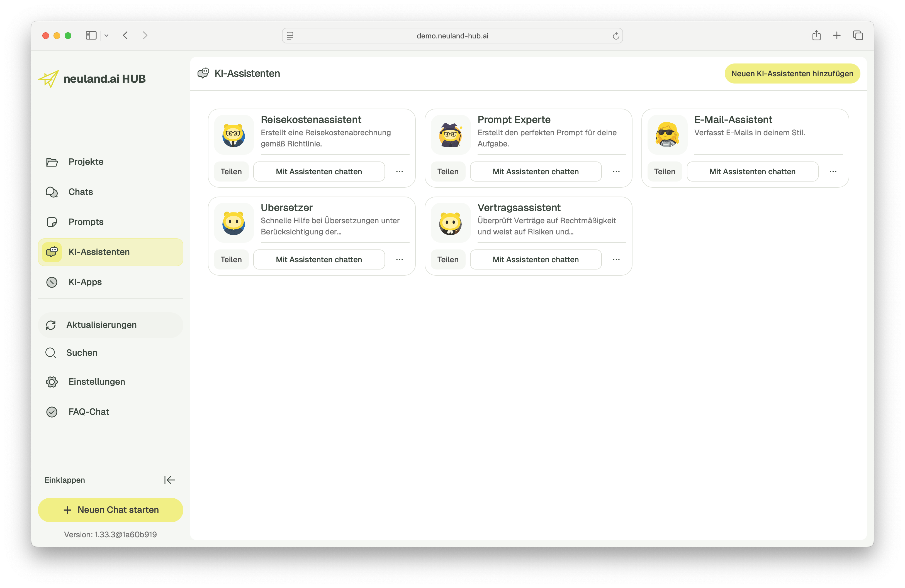Screen dimensions: 905x588
Task: Click the Prompt Experte title
Action: tap(514, 120)
